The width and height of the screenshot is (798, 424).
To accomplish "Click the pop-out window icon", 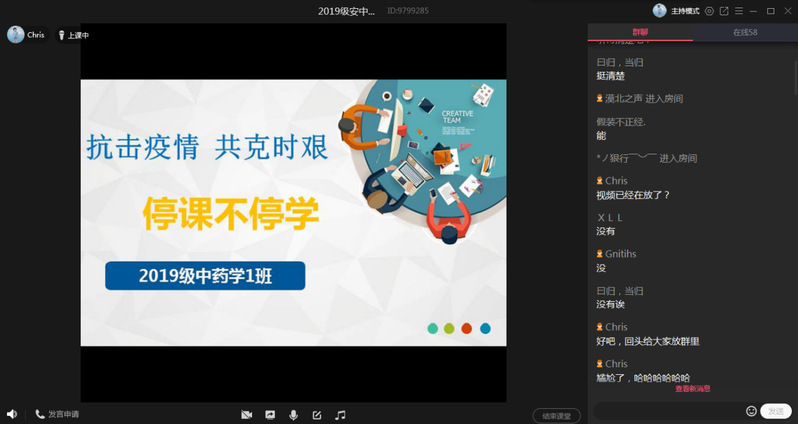I will (724, 11).
